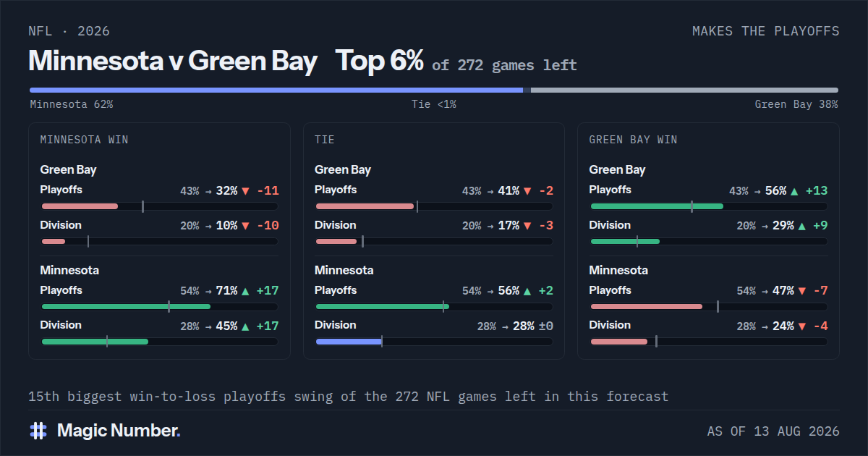This screenshot has height=456, width=868.
Task: Click green up arrow beside Minnesota Playoffs +17
Action: (245, 291)
